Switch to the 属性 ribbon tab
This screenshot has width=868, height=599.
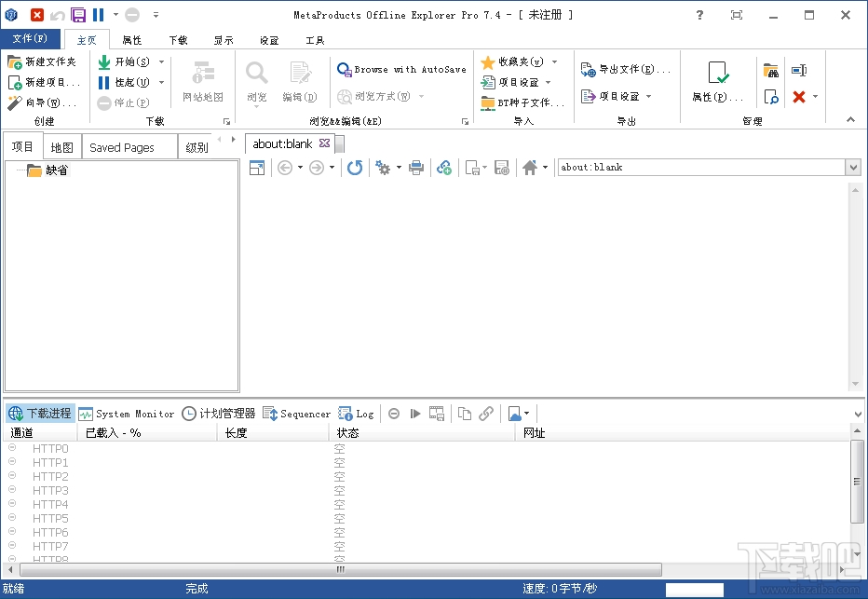(x=131, y=40)
